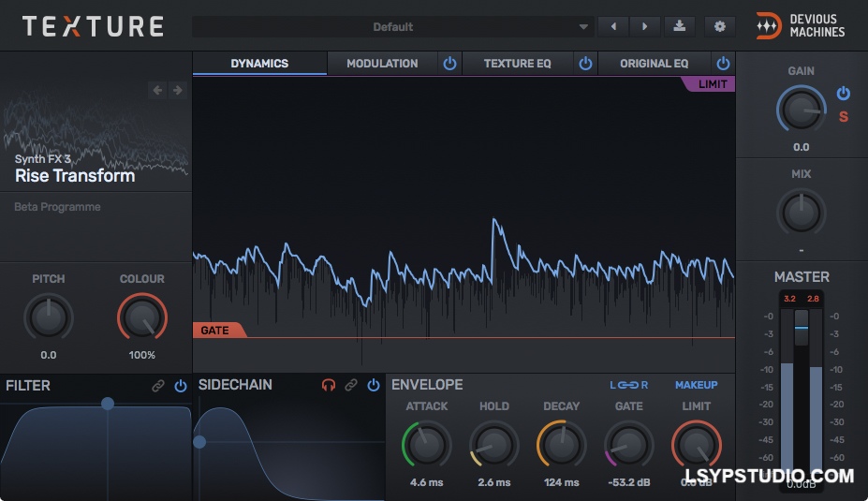
Task: Click the Sidechain filter handle point
Action: [199, 442]
